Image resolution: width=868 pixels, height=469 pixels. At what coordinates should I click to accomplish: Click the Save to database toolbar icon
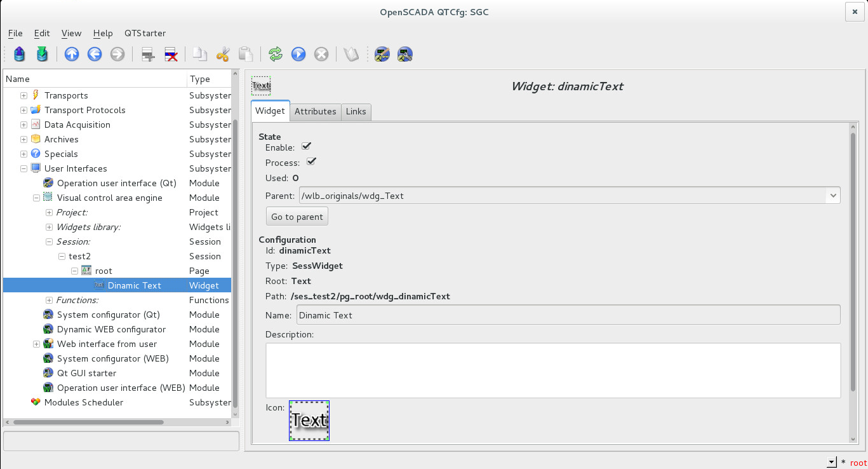(x=42, y=55)
